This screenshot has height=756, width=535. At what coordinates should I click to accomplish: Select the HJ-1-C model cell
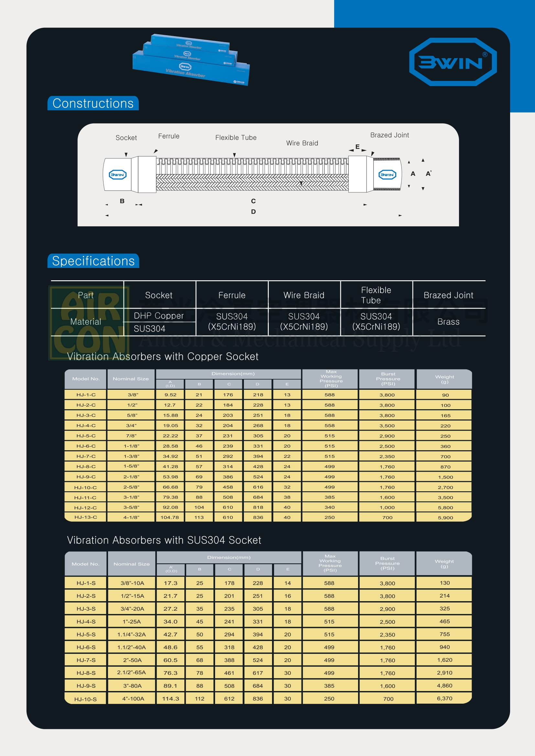tap(86, 394)
